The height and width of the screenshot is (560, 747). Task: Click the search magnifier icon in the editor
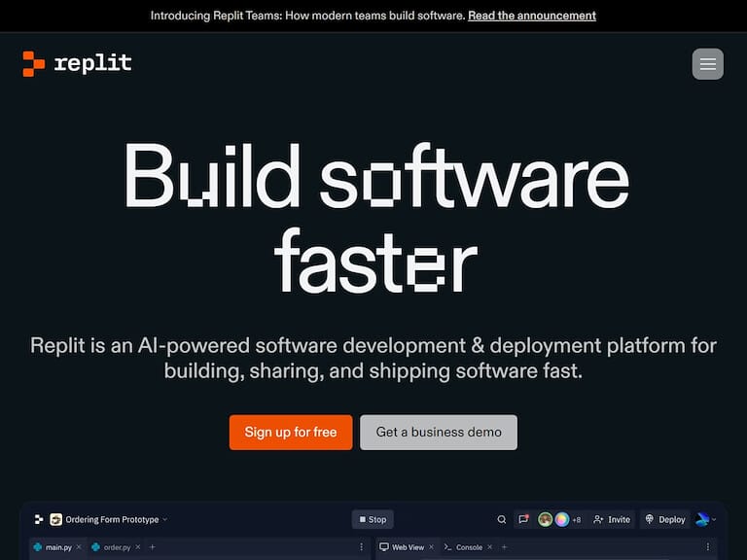click(x=502, y=520)
